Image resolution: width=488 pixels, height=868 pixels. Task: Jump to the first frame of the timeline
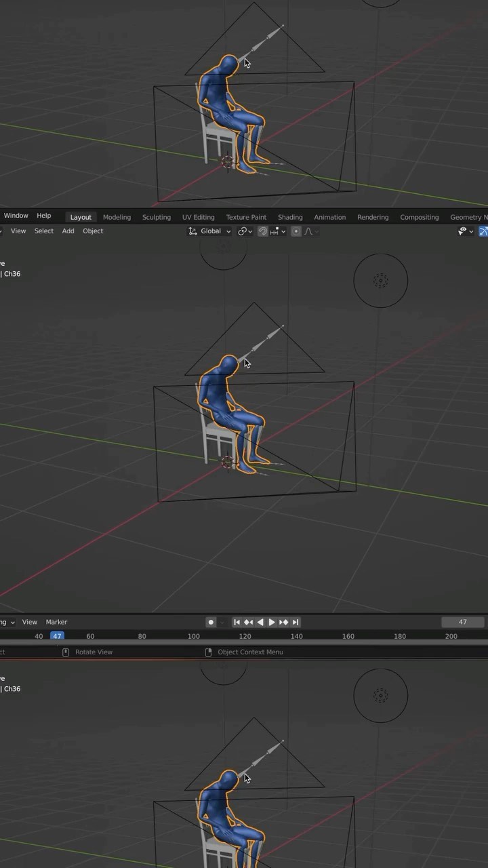(237, 622)
